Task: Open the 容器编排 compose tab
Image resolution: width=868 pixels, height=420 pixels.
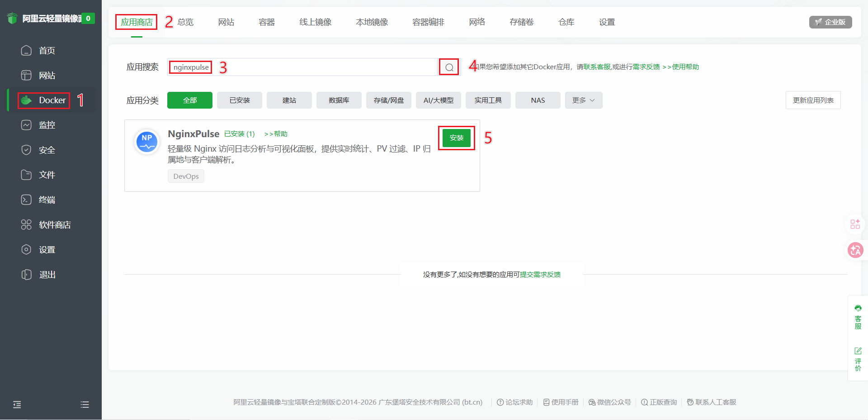Action: pos(429,22)
